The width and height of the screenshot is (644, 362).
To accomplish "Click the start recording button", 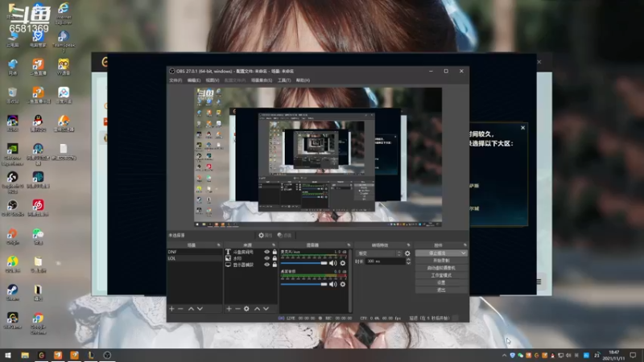I will click(x=441, y=261).
